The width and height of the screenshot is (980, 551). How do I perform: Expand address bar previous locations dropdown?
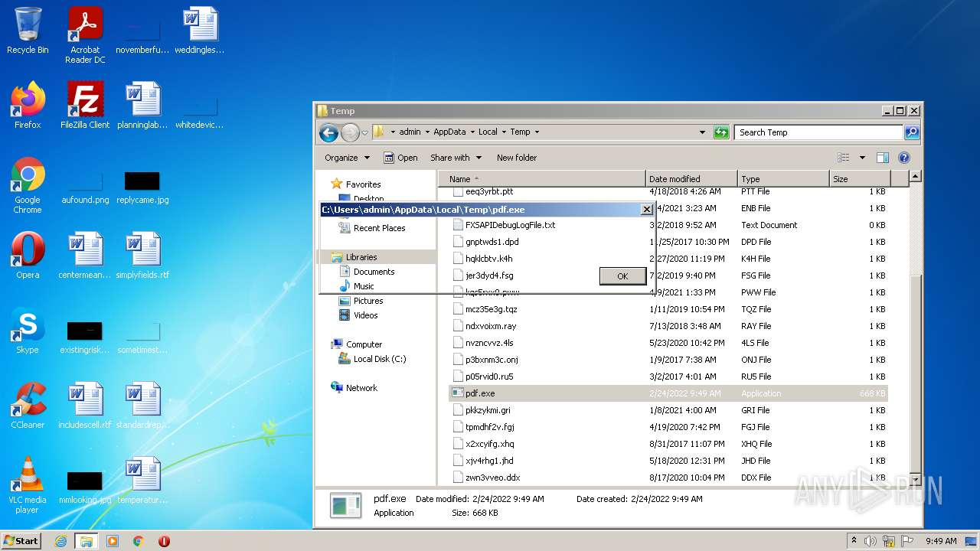(x=702, y=132)
